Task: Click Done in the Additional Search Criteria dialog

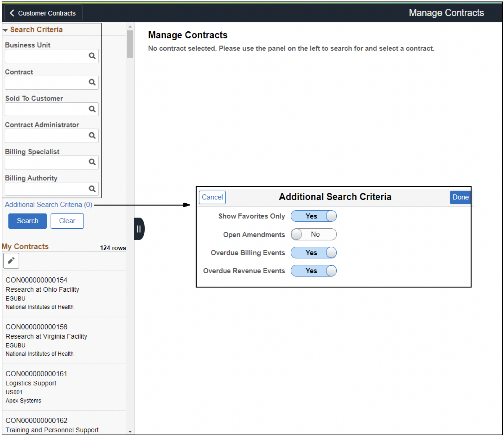Action: pyautogui.click(x=460, y=197)
